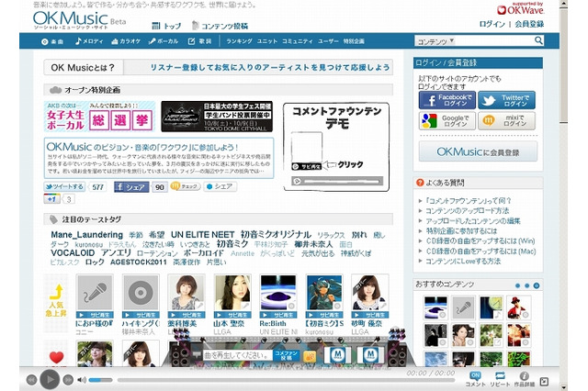
Task: Open the OK Musicとは？ button
Action: [84, 67]
